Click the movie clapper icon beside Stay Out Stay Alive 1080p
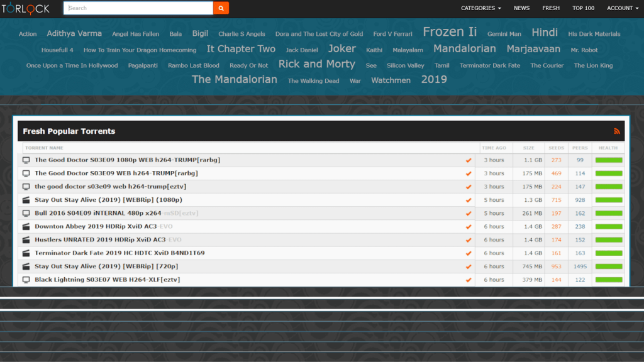Viewport: 644px width, 362px height. click(26, 200)
